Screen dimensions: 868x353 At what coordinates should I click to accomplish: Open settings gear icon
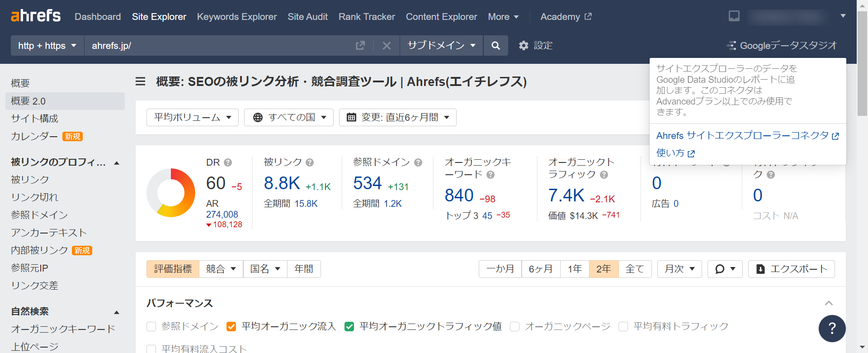[x=524, y=46]
